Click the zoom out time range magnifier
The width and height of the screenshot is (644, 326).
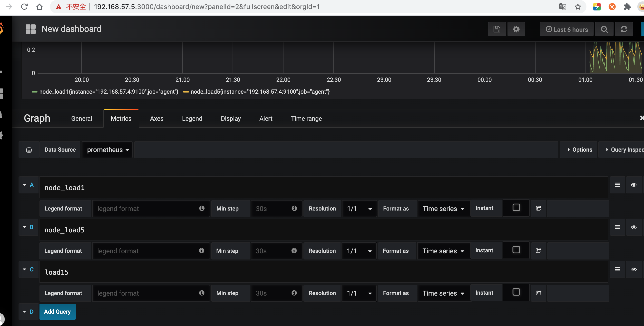pos(604,29)
